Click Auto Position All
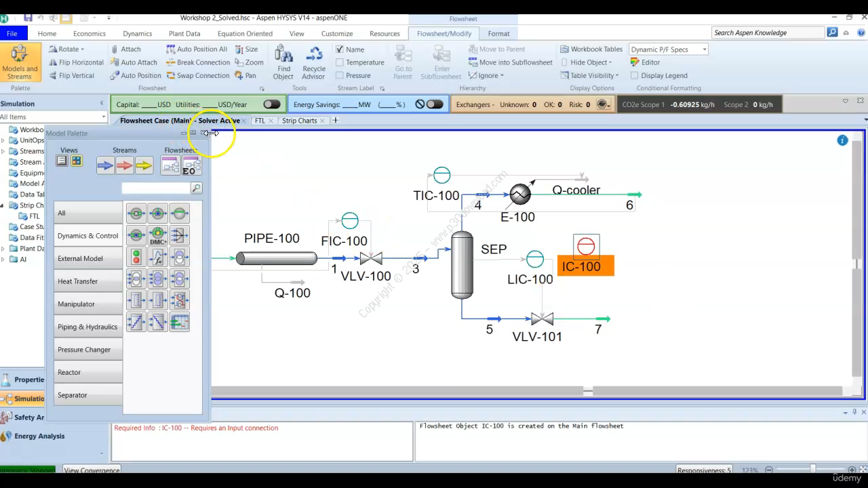This screenshot has height=488, width=868. [197, 49]
